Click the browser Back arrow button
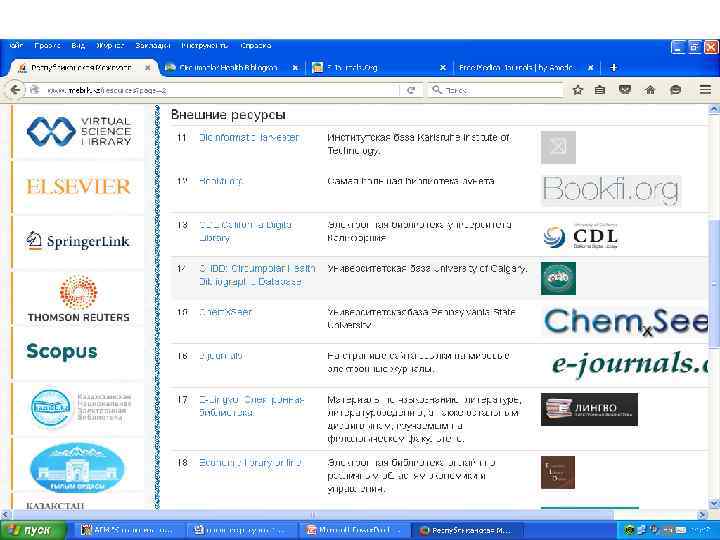 (15, 90)
